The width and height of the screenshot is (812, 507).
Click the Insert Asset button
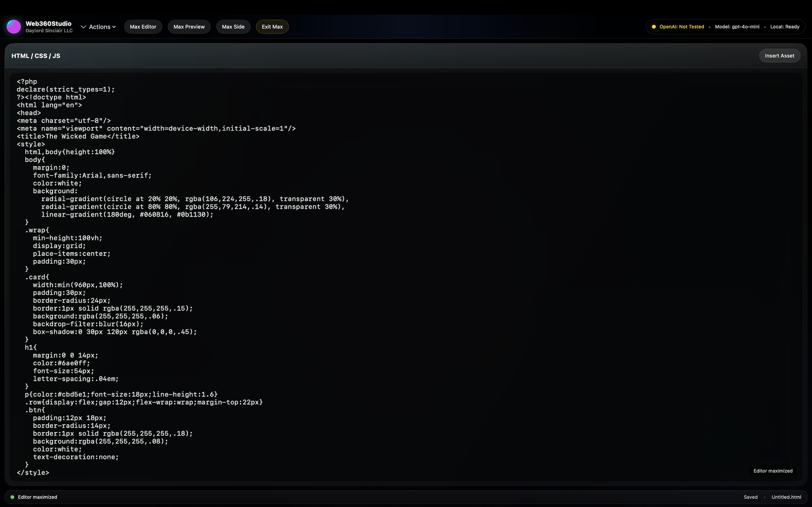click(780, 55)
